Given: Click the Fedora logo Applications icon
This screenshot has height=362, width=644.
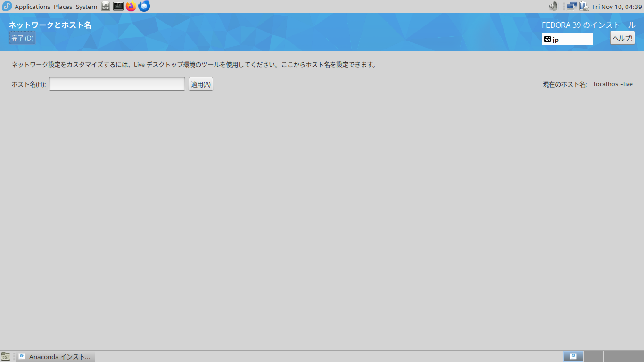Looking at the screenshot, I should pyautogui.click(x=7, y=6).
